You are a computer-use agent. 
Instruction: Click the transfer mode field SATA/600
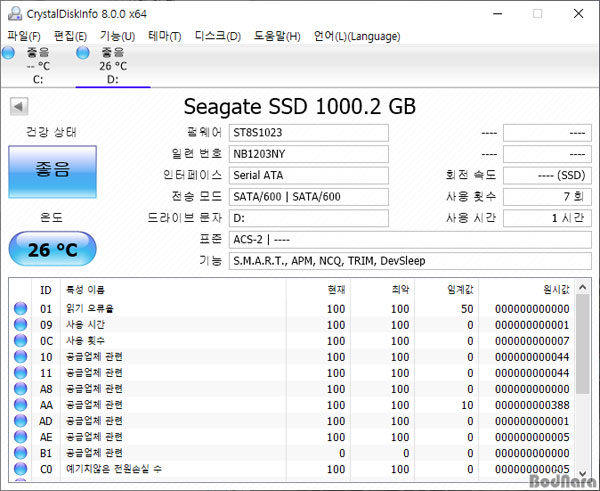click(x=309, y=197)
